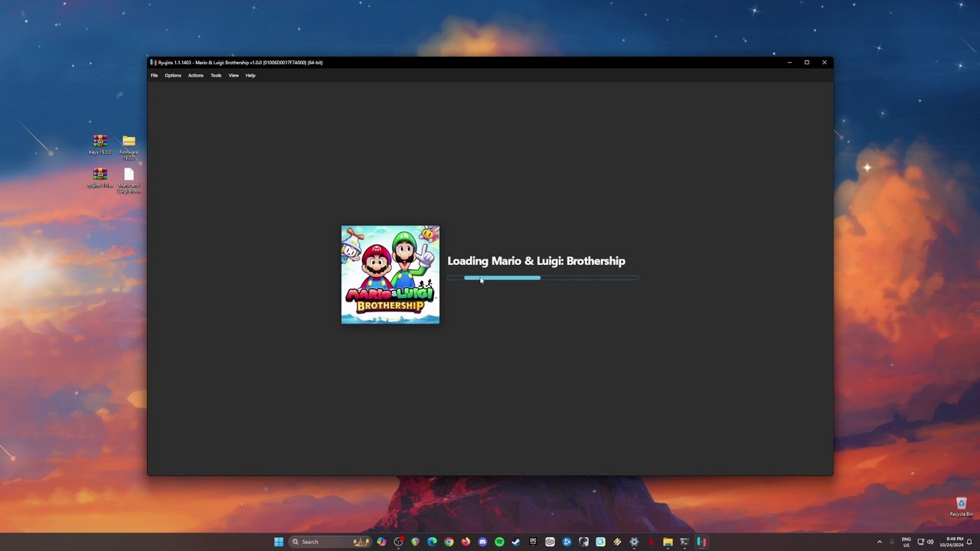This screenshot has height=551, width=980.
Task: Click the Ryujinx logo in the title bar
Action: pos(153,63)
